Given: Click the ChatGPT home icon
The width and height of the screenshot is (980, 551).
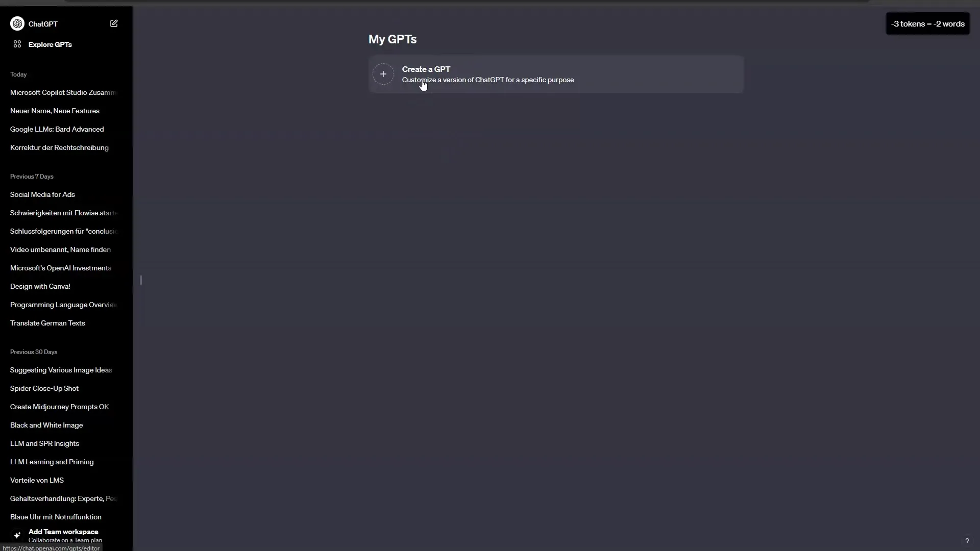Looking at the screenshot, I should [x=17, y=23].
